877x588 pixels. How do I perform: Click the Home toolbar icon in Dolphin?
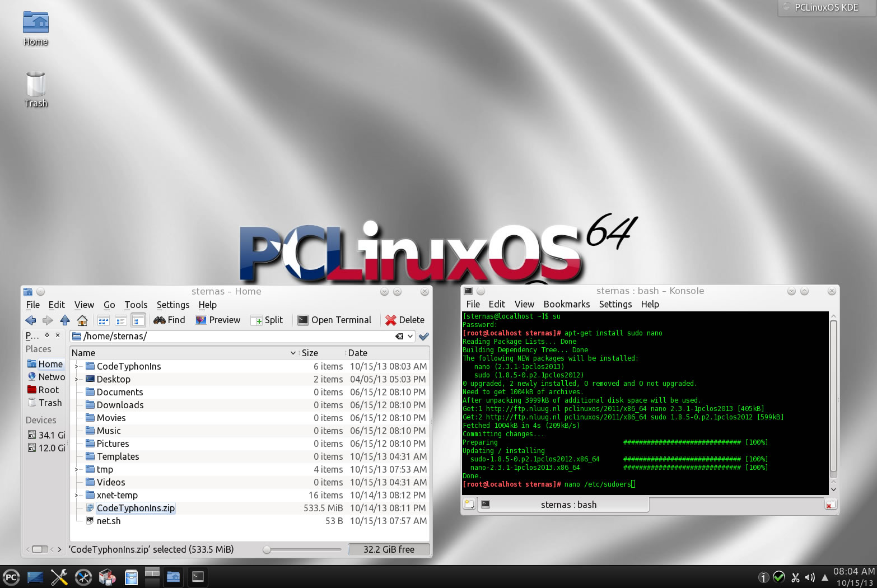tap(82, 320)
